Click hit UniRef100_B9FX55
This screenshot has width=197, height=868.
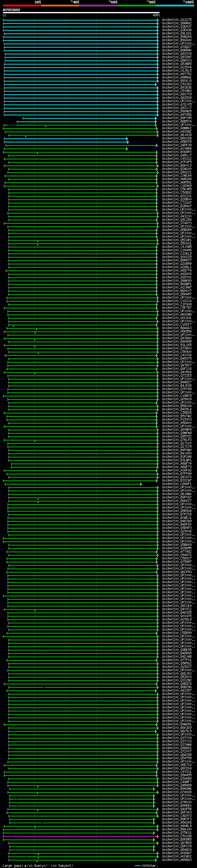tap(177, 118)
